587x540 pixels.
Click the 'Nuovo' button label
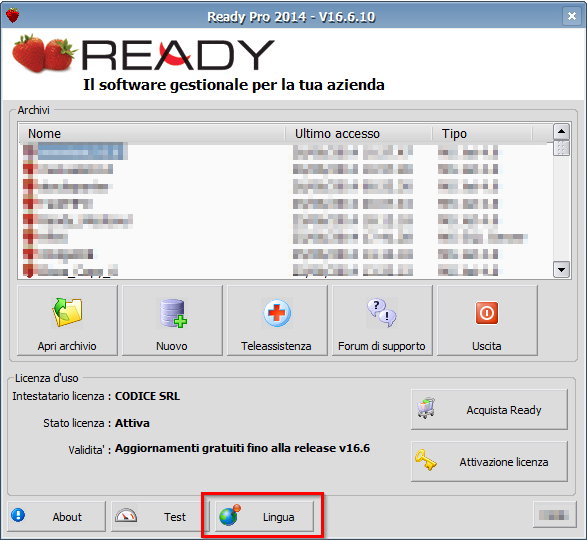coord(172,346)
